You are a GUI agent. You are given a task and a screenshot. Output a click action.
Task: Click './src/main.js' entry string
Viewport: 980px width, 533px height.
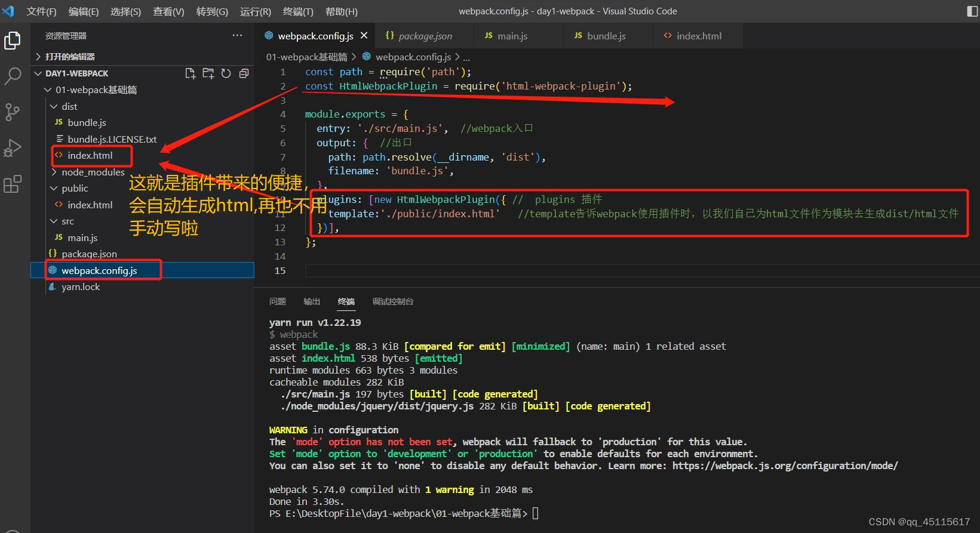(400, 128)
